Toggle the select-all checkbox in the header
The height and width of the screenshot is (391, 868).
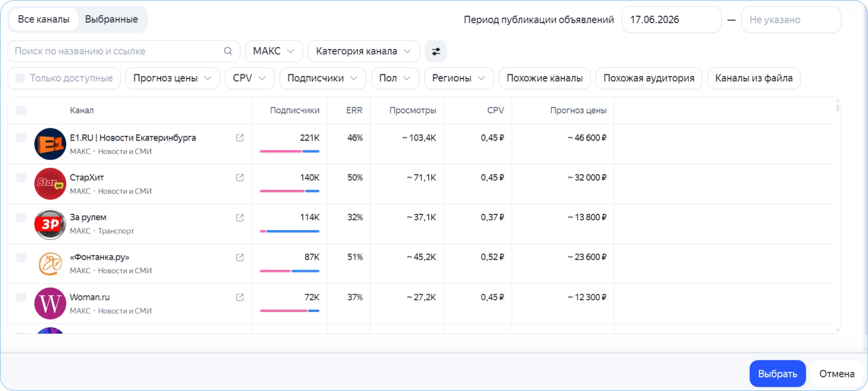(21, 110)
